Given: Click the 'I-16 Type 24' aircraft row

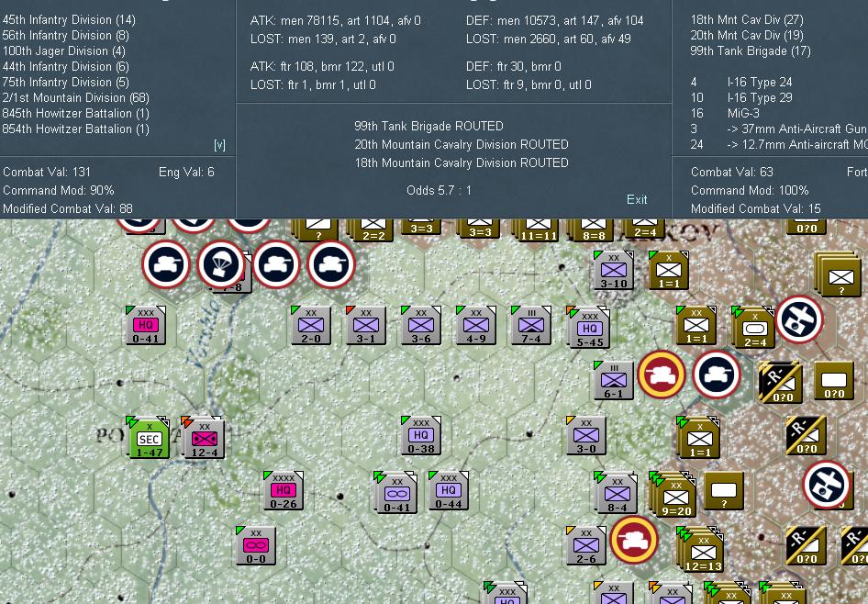Looking at the screenshot, I should (x=741, y=82).
